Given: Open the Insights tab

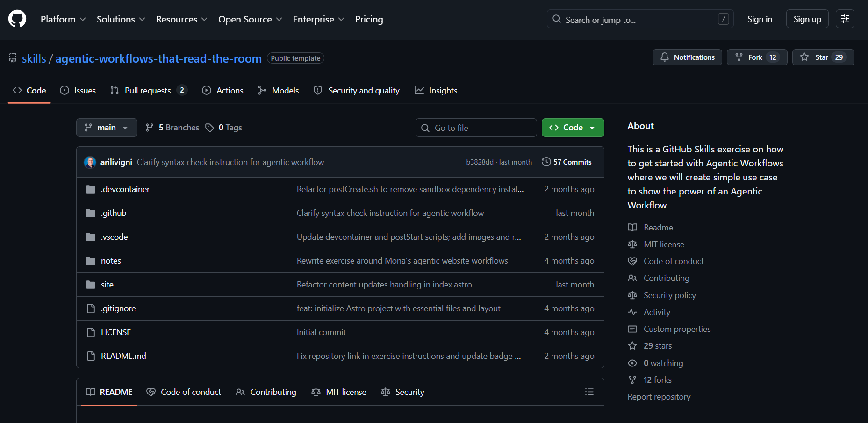Looking at the screenshot, I should tap(436, 91).
